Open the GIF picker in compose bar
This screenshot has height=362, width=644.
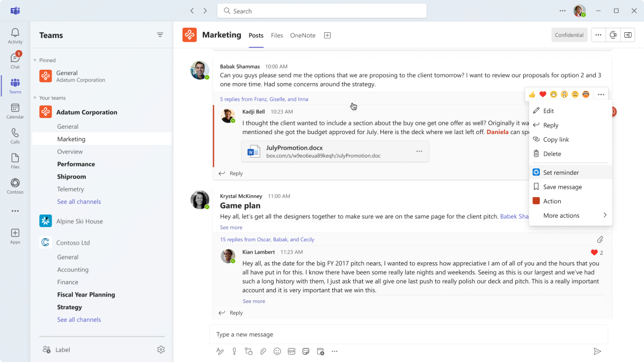pos(291,351)
